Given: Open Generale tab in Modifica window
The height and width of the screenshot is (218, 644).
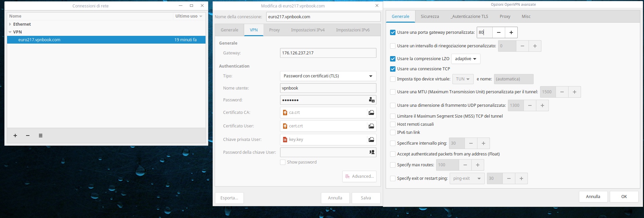Looking at the screenshot, I should (230, 30).
